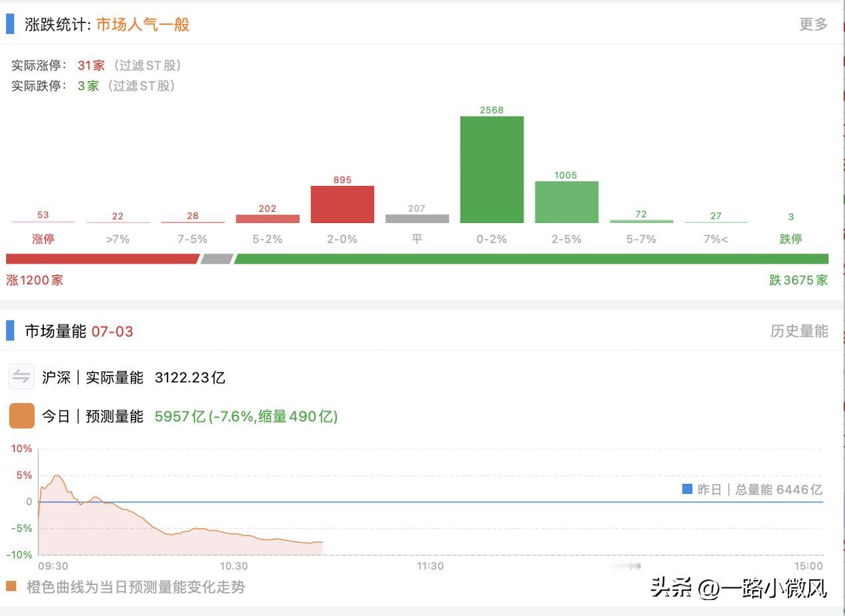845x616 pixels.
Task: Open the 更多 link in the top corner
Action: (x=813, y=24)
